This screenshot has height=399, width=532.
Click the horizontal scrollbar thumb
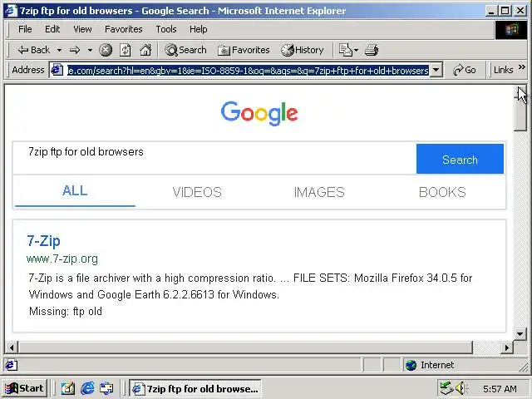click(246, 347)
